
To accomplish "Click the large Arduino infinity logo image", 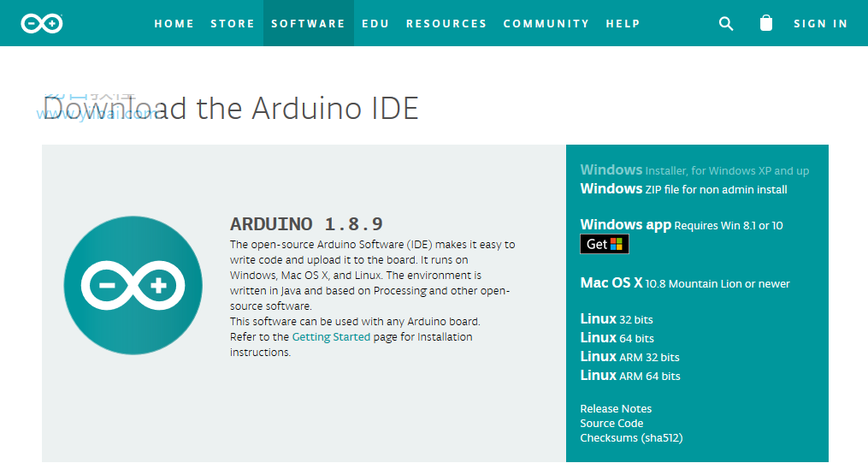I will 133,285.
